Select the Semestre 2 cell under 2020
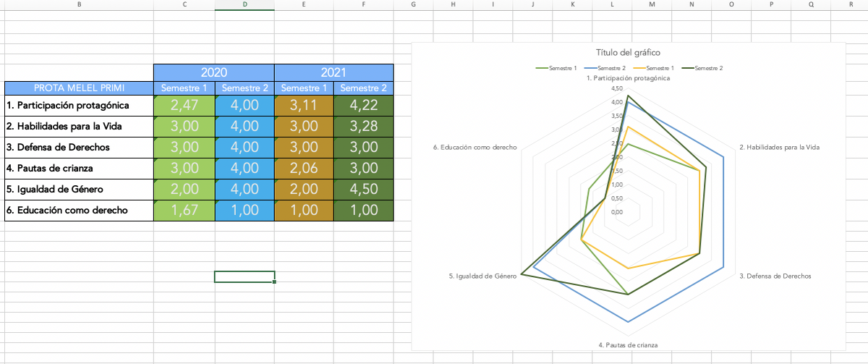 point(244,88)
